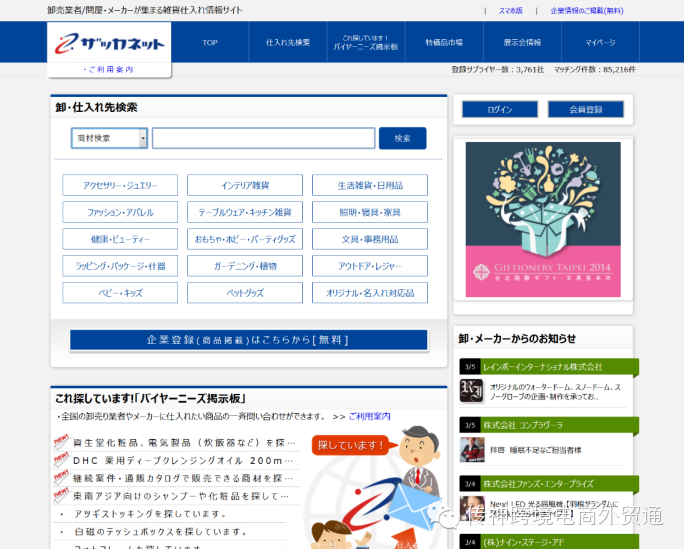The height and width of the screenshot is (549, 684).
Task: Focus the supplier search text field
Action: pos(263,138)
